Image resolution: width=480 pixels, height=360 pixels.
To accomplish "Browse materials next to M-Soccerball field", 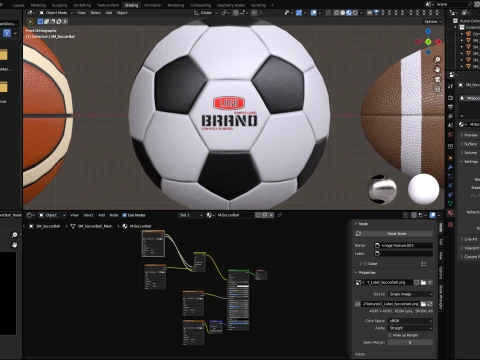I will [x=210, y=215].
